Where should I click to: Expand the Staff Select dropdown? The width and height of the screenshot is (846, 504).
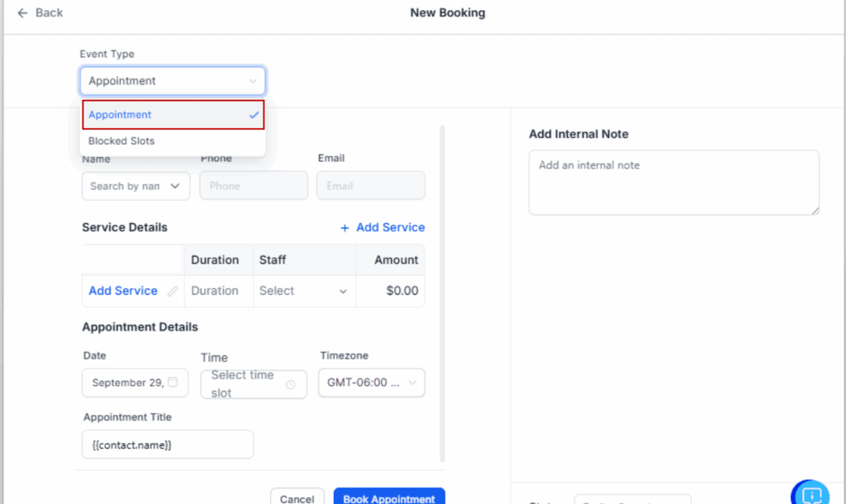coord(304,291)
